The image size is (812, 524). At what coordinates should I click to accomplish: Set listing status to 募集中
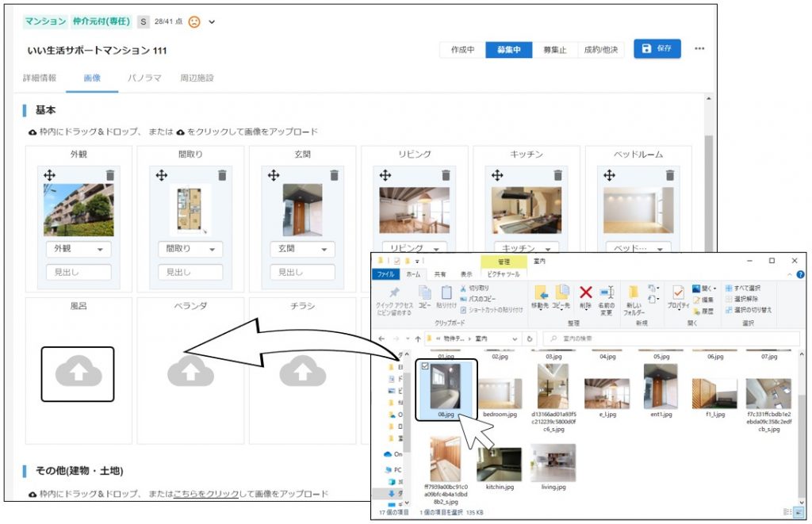click(x=508, y=50)
